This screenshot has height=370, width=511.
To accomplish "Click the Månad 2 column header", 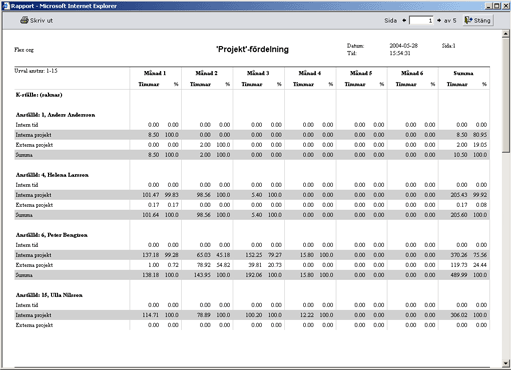I will coord(206,73).
